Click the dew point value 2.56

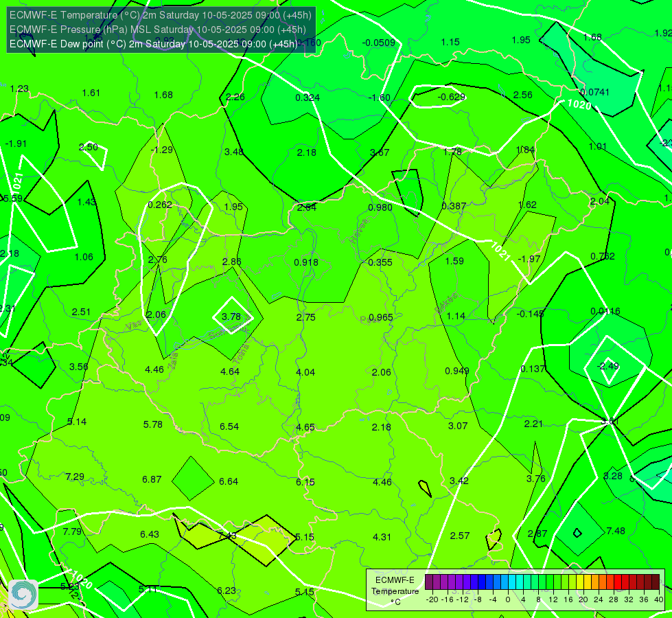(523, 95)
